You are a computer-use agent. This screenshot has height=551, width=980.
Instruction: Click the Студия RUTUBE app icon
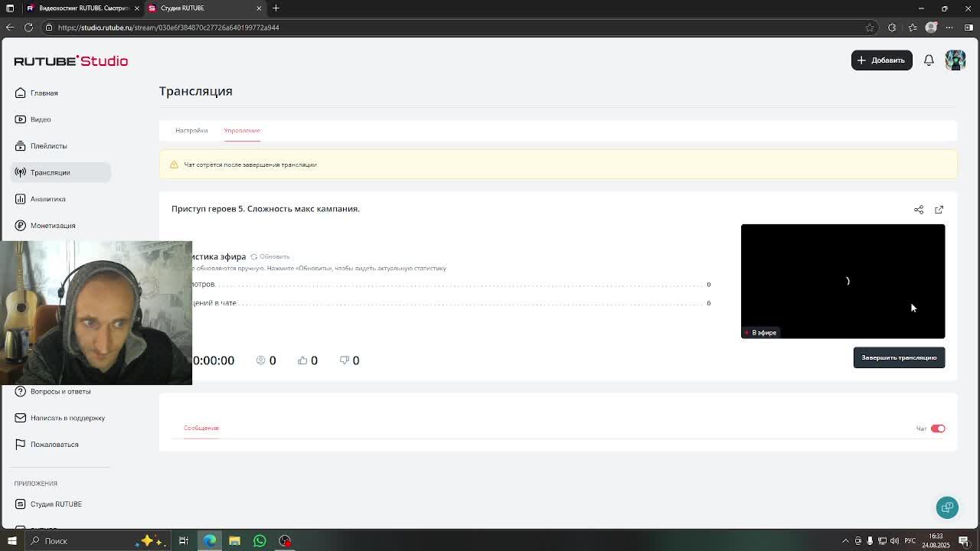[21, 504]
